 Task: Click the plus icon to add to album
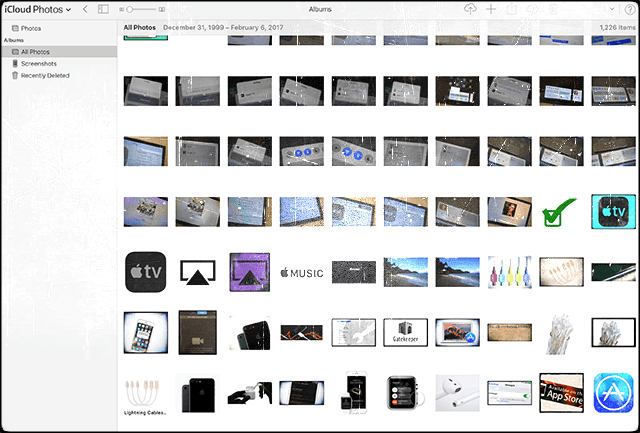point(491,9)
